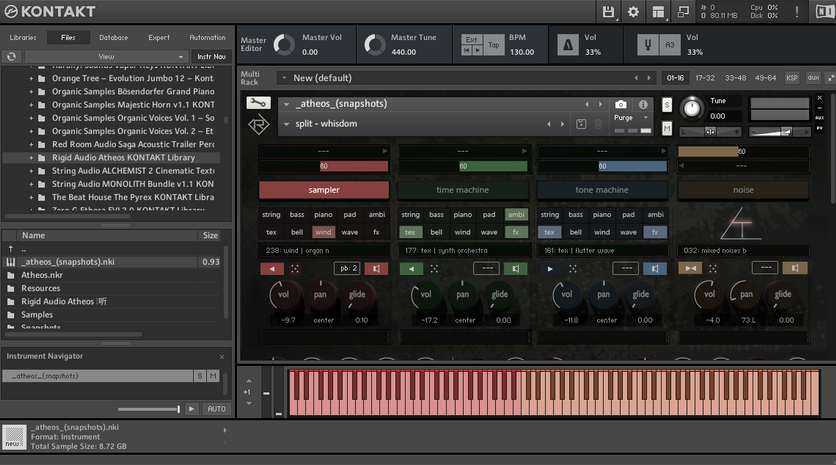Toggle AUTO preview button

216,409
